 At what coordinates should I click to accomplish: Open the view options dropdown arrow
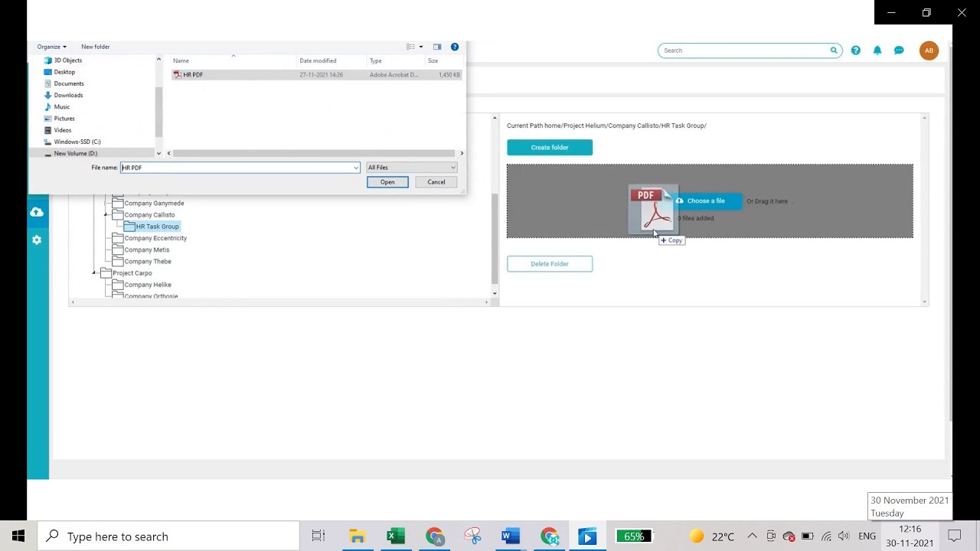[420, 47]
